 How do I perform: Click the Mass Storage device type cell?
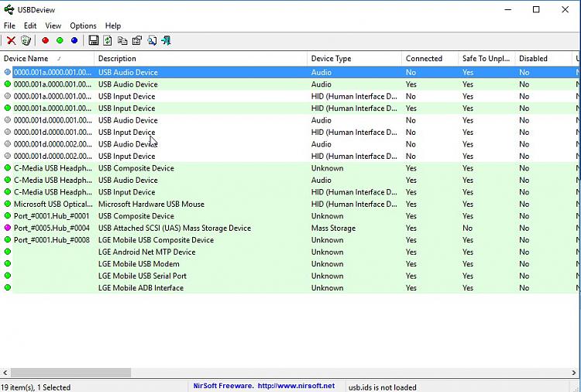coord(333,228)
